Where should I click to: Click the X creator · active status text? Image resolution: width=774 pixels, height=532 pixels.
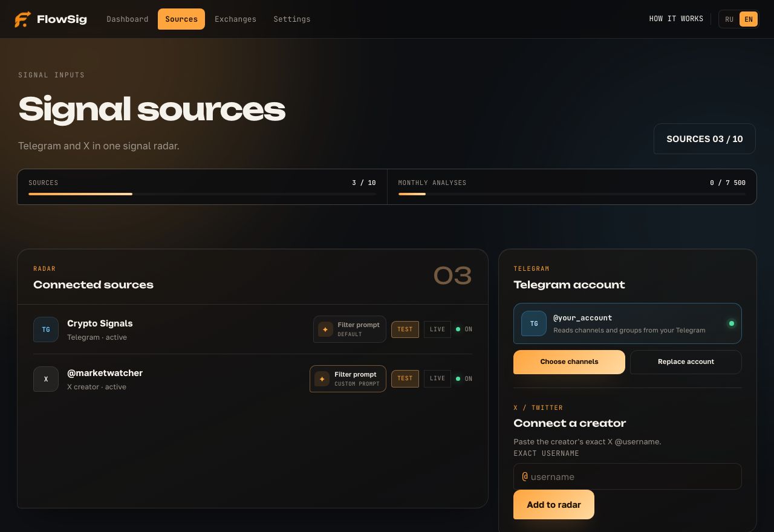pyautogui.click(x=97, y=387)
